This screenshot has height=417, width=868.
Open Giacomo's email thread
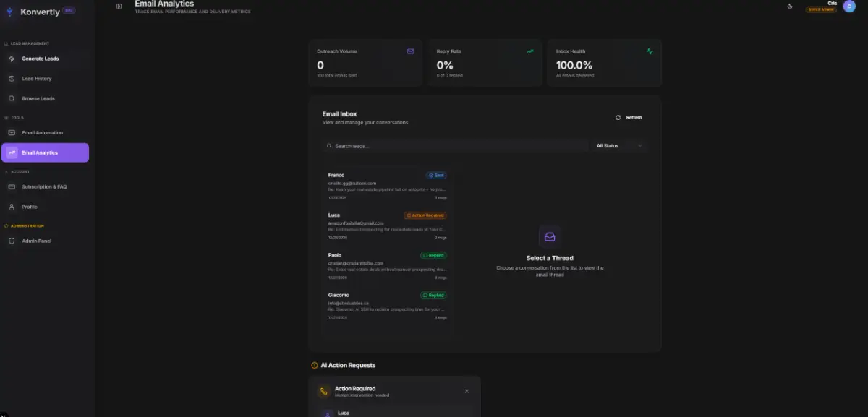[388, 306]
